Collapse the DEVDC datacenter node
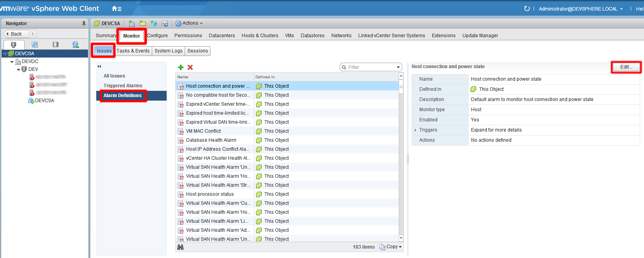 point(12,62)
